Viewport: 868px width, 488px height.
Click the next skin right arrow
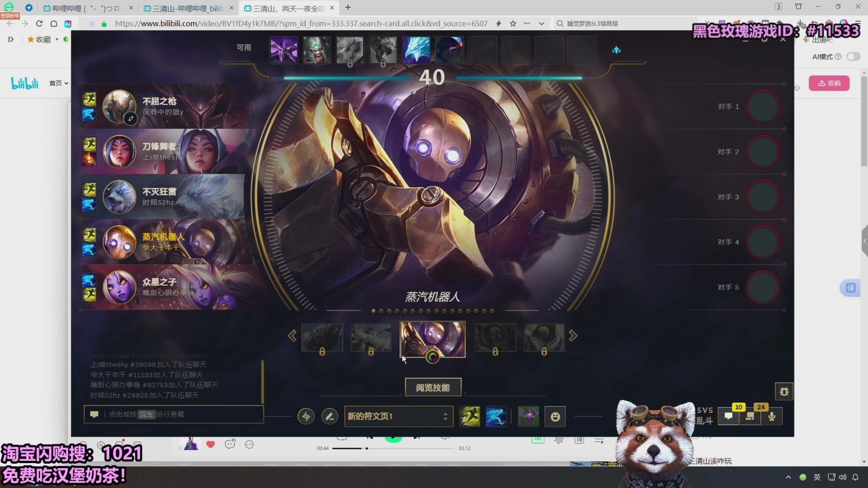tap(573, 336)
